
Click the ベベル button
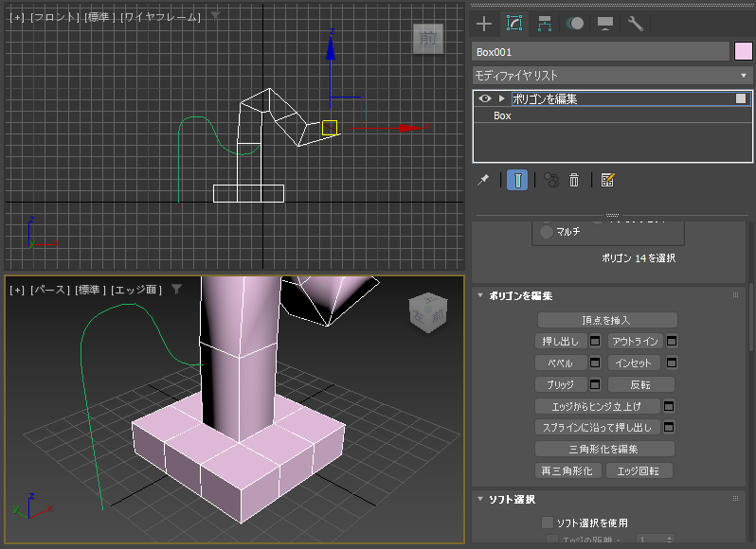(x=561, y=363)
